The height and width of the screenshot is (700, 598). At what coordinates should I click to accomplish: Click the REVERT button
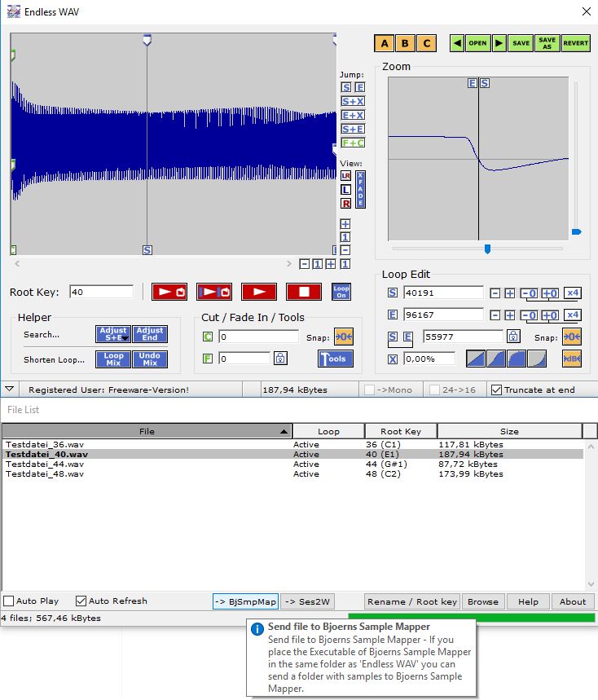(576, 43)
